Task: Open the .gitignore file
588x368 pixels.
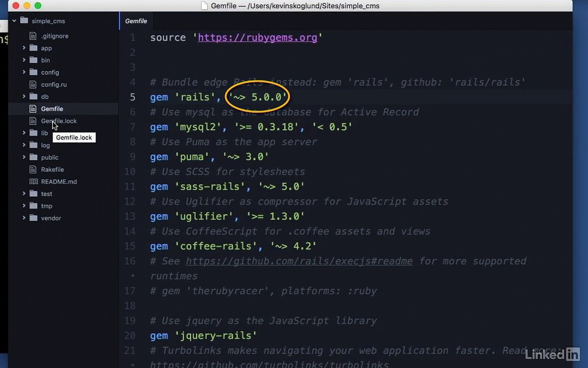Action: click(55, 36)
